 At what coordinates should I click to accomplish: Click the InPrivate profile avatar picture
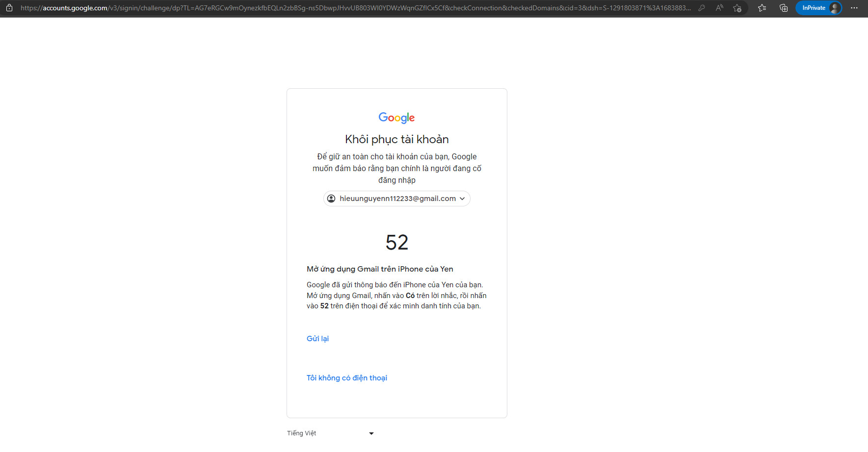click(x=834, y=8)
